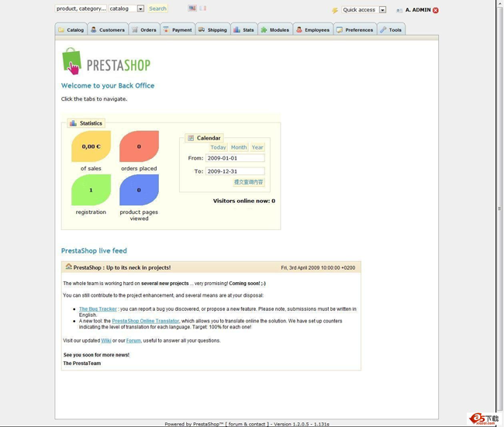Set calendar range to Today

[218, 147]
